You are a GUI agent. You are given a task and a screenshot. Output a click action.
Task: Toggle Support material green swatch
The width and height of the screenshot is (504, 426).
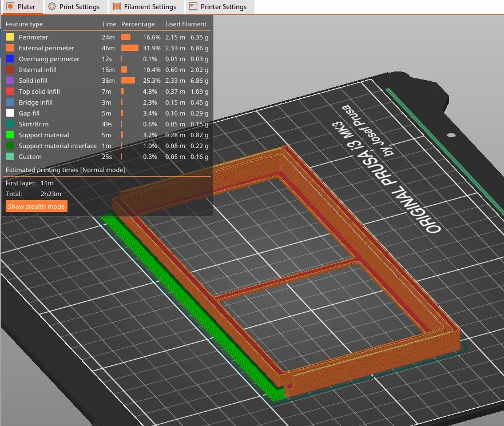click(10, 135)
